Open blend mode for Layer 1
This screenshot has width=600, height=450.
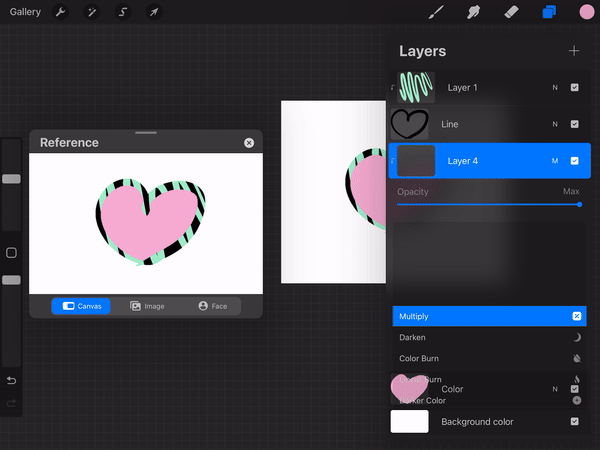click(x=555, y=88)
